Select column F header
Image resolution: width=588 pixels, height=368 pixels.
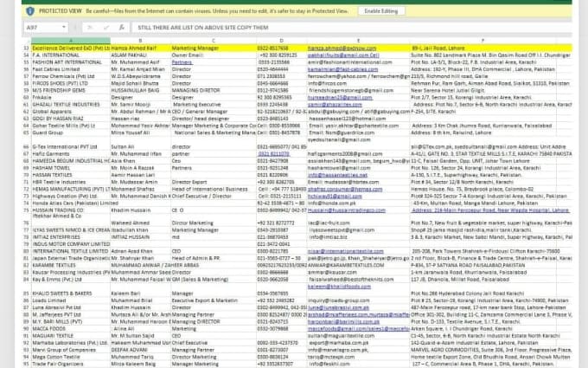[x=483, y=41]
